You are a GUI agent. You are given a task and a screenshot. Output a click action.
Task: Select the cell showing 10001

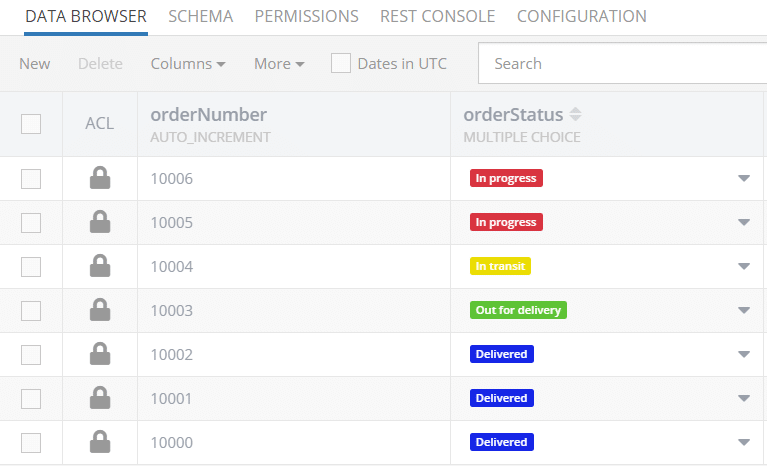coord(294,399)
